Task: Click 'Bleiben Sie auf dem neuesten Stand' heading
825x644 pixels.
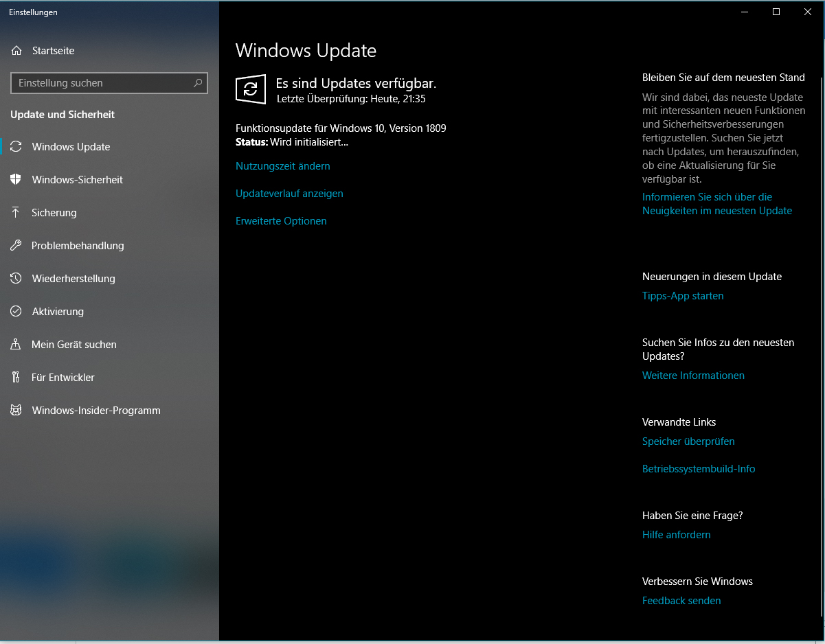Action: click(723, 78)
